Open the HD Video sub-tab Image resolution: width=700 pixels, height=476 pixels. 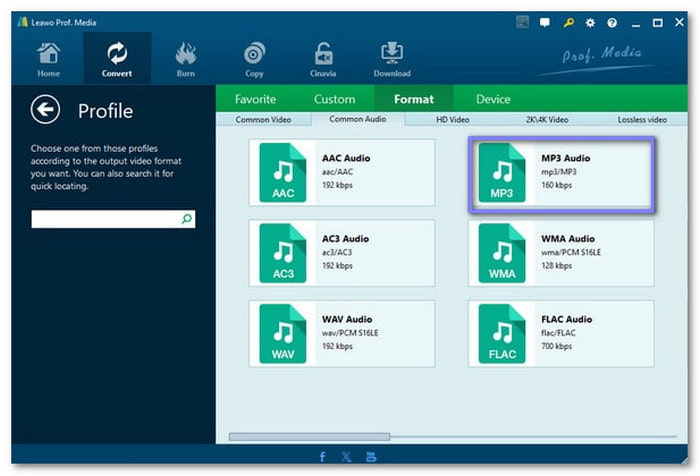[x=452, y=120]
